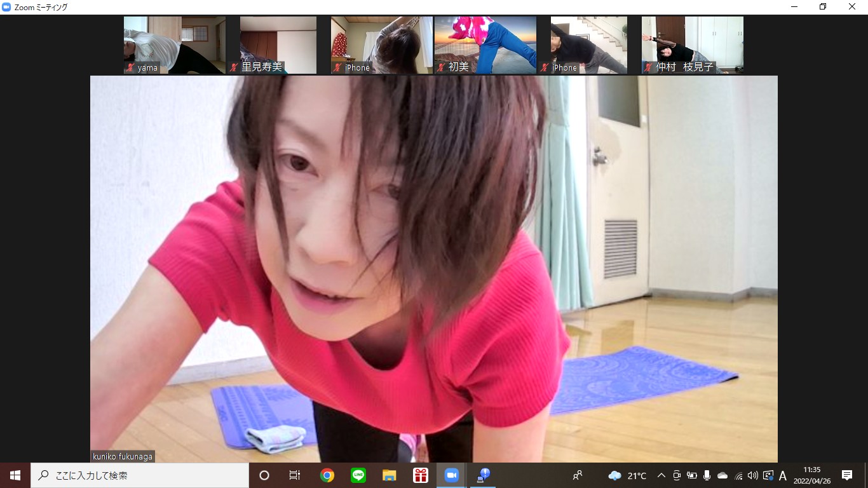Expand the hidden tray icons chevron
Viewport: 868px width, 488px height.
[661, 475]
